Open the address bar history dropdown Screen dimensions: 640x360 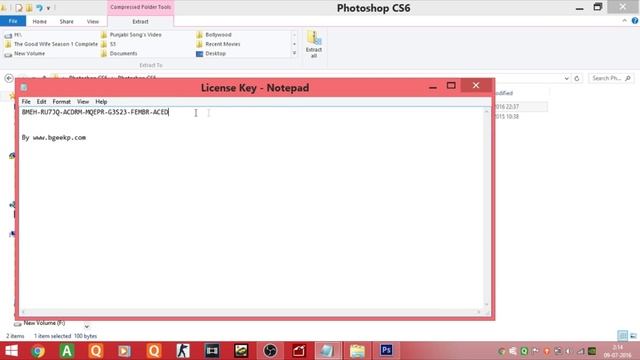coord(567,78)
